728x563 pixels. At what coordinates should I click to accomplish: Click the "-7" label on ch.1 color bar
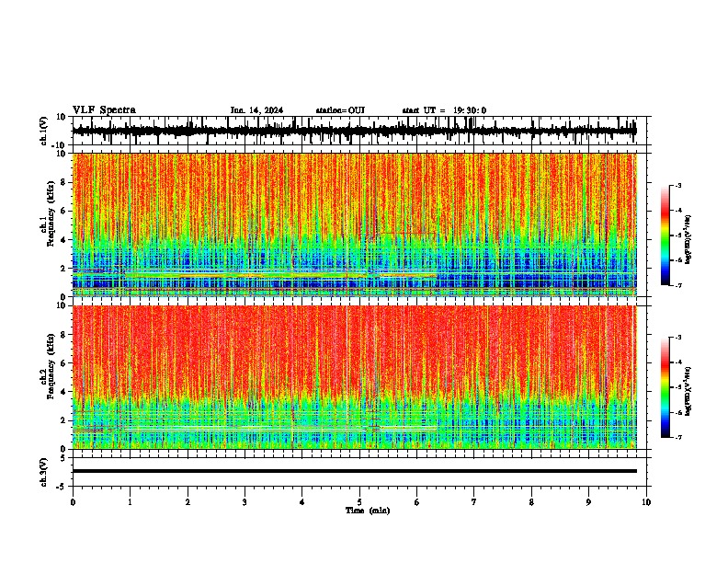click(x=678, y=285)
